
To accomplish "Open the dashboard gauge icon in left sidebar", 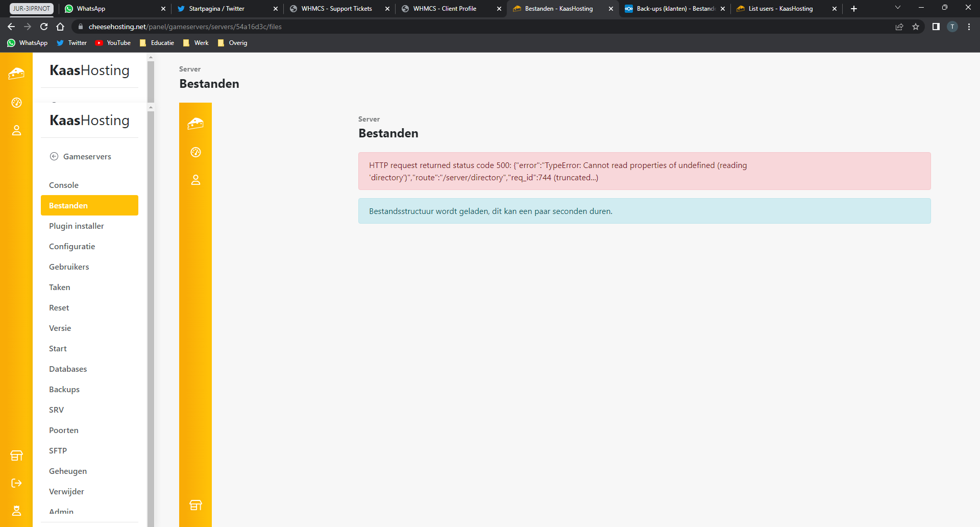I will [16, 103].
